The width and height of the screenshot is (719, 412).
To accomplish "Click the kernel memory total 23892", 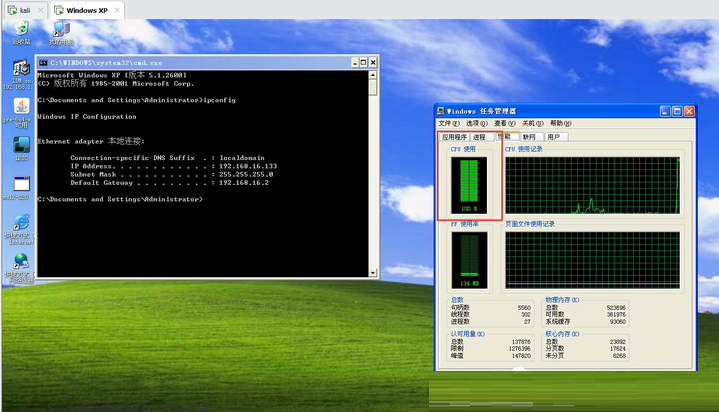I will (618, 342).
